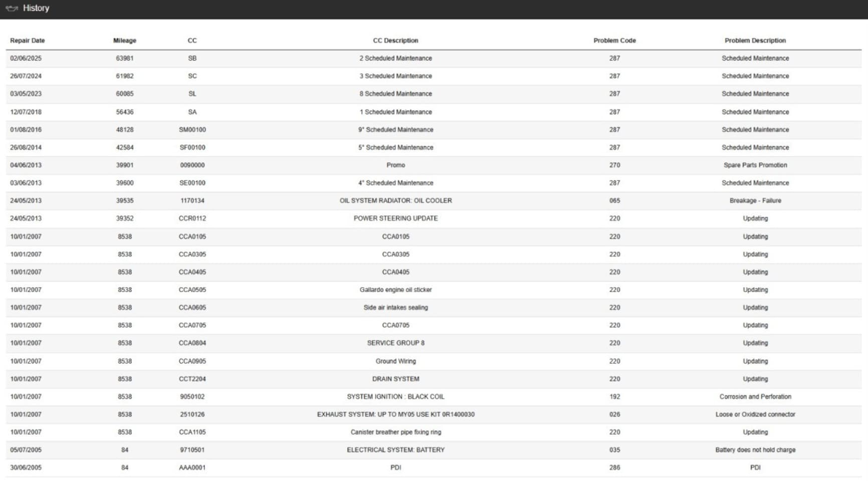Click the Problem Code column header
Image resolution: width=868 pixels, height=481 pixels.
pyautogui.click(x=614, y=41)
